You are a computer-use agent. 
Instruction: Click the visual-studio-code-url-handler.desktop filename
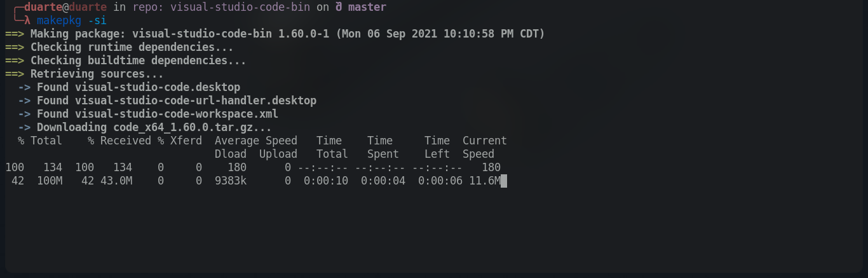(196, 101)
